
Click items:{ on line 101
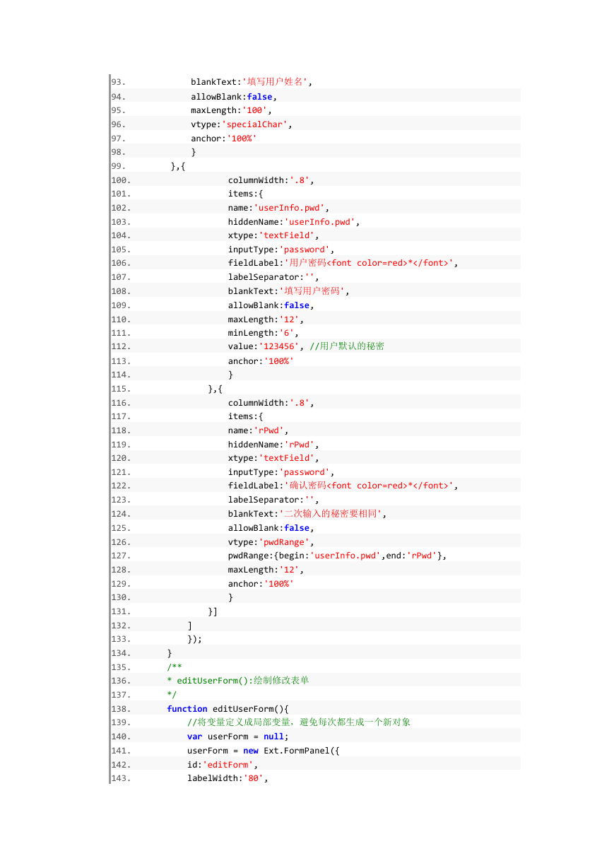click(245, 194)
